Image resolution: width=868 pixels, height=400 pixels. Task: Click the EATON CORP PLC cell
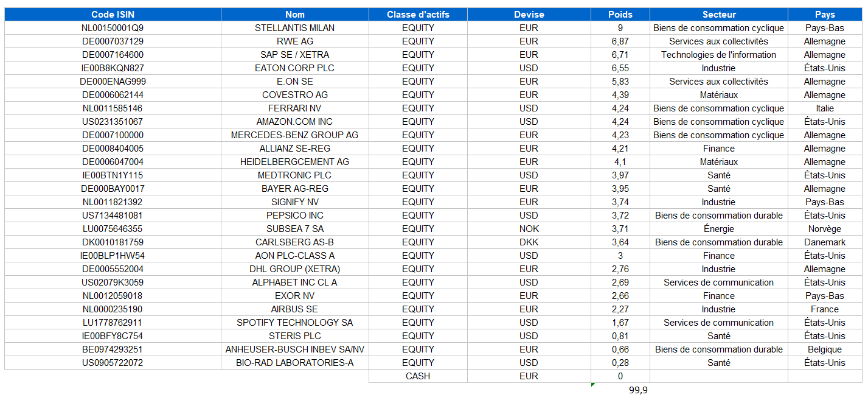click(x=295, y=68)
